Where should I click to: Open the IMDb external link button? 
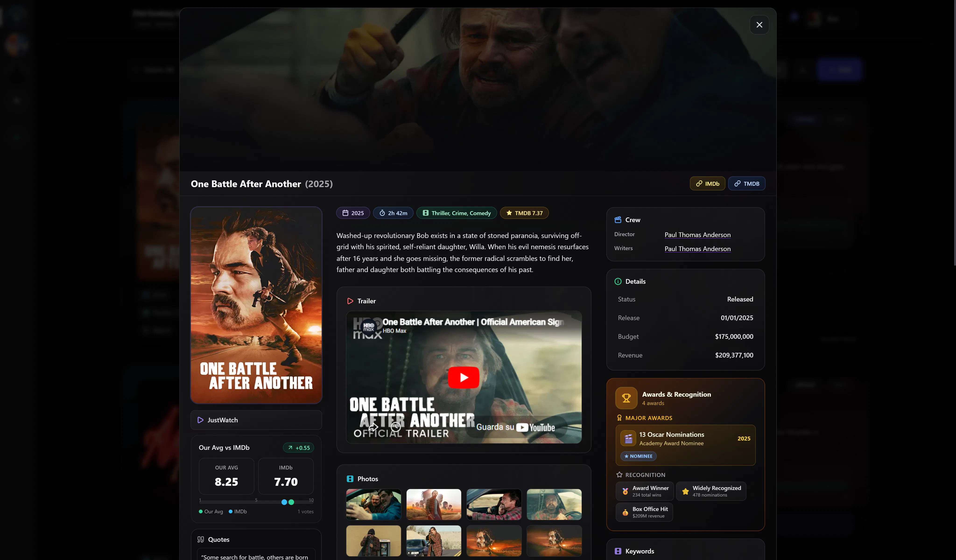[707, 183]
